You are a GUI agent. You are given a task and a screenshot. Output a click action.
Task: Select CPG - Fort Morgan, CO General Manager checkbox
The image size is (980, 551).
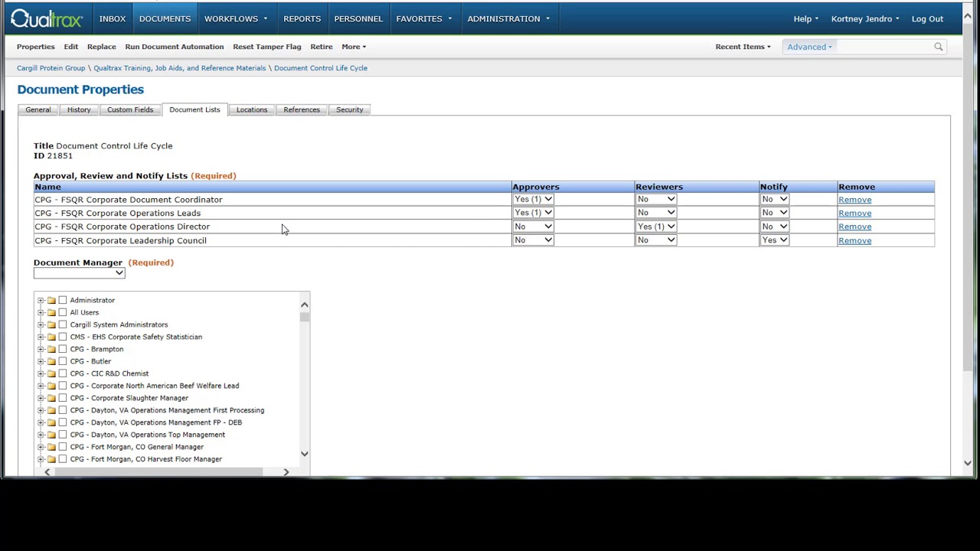tap(63, 447)
